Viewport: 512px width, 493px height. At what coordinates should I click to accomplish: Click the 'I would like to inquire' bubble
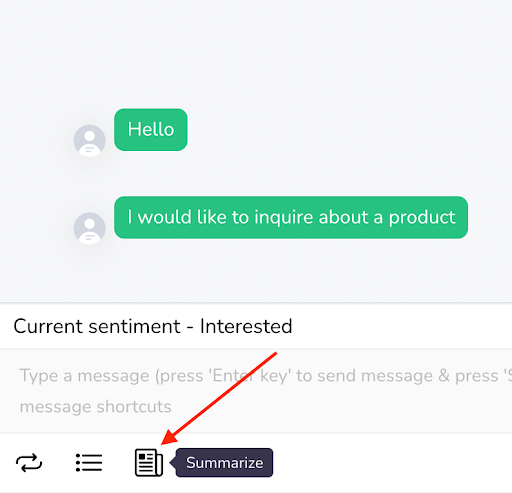click(x=291, y=217)
